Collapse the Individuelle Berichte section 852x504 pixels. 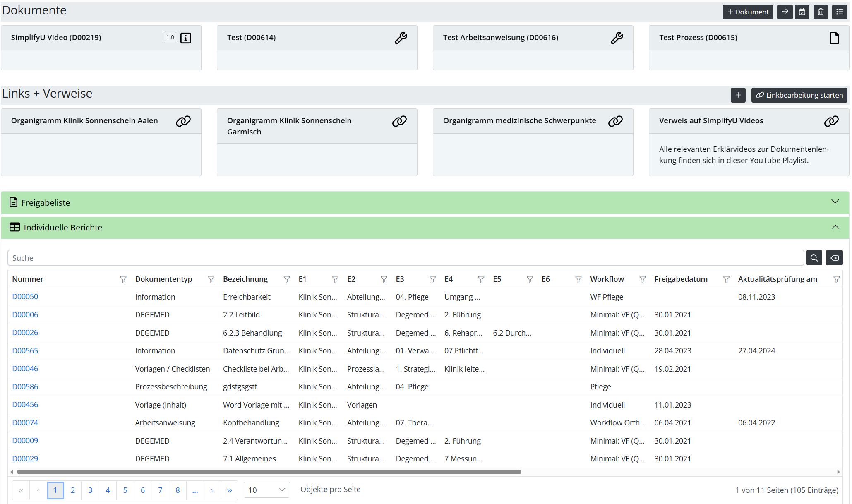(835, 227)
